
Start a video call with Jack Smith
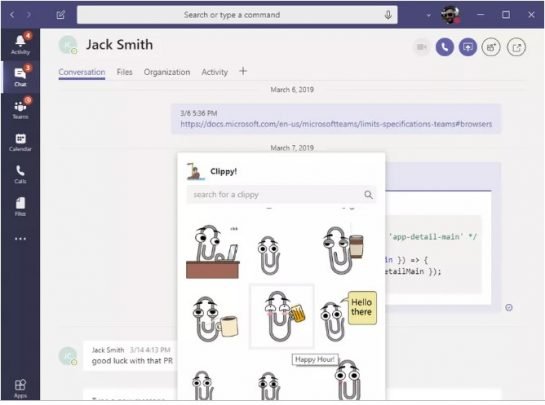click(422, 47)
